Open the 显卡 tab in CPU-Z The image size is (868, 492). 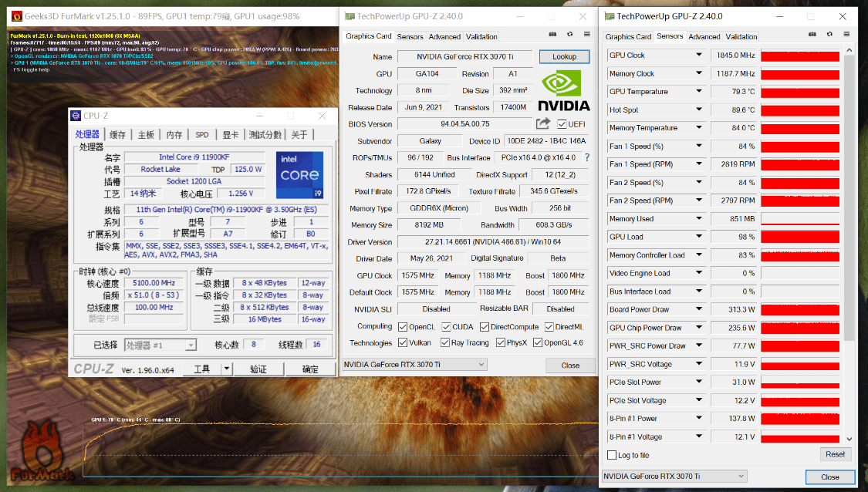tap(230, 134)
